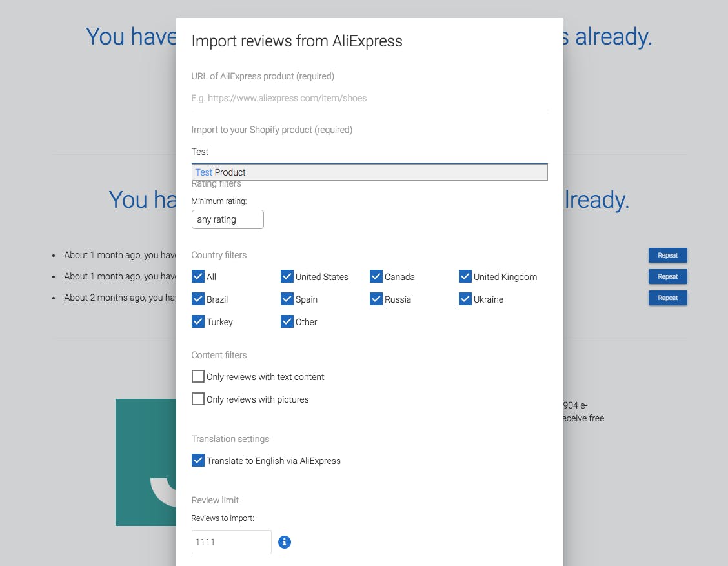Disable the Turkey checkbox
Image resolution: width=728 pixels, height=566 pixels.
point(198,322)
